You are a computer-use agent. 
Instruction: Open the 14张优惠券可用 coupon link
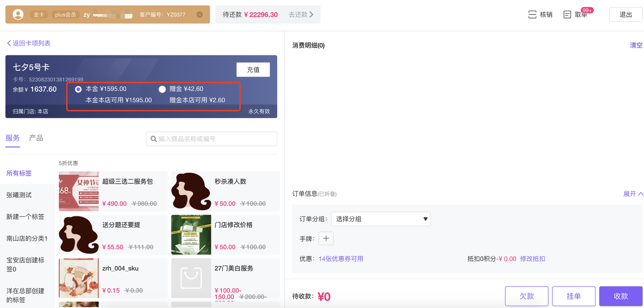click(x=341, y=259)
